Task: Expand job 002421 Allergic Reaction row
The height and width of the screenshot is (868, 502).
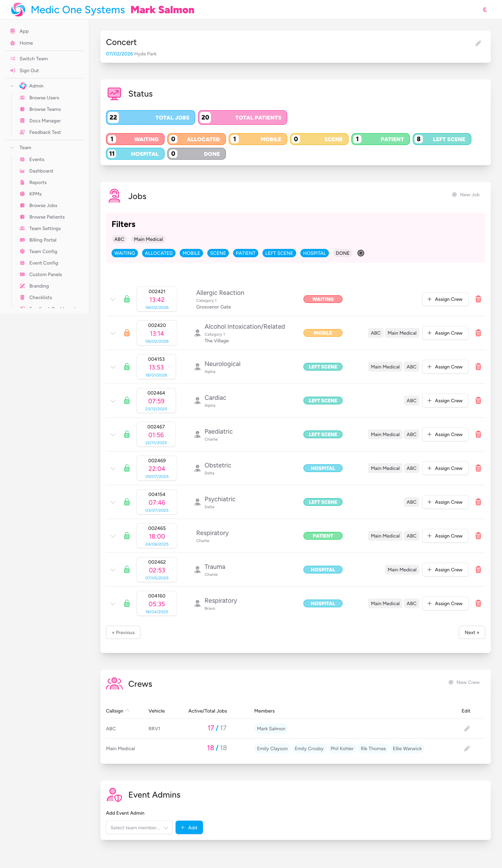Action: pos(113,299)
